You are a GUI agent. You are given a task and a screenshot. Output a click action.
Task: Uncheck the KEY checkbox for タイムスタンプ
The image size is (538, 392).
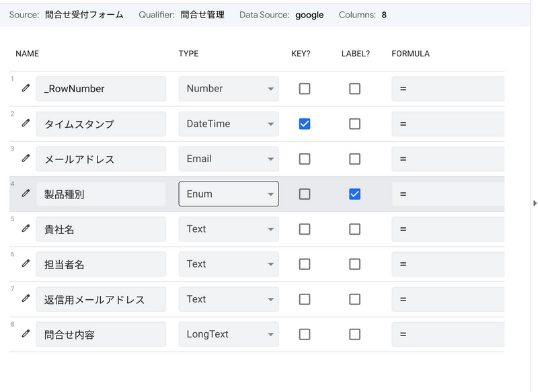coord(305,124)
